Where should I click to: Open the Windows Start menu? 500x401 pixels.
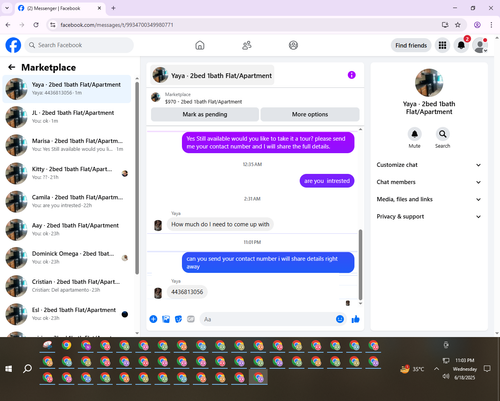[9, 368]
